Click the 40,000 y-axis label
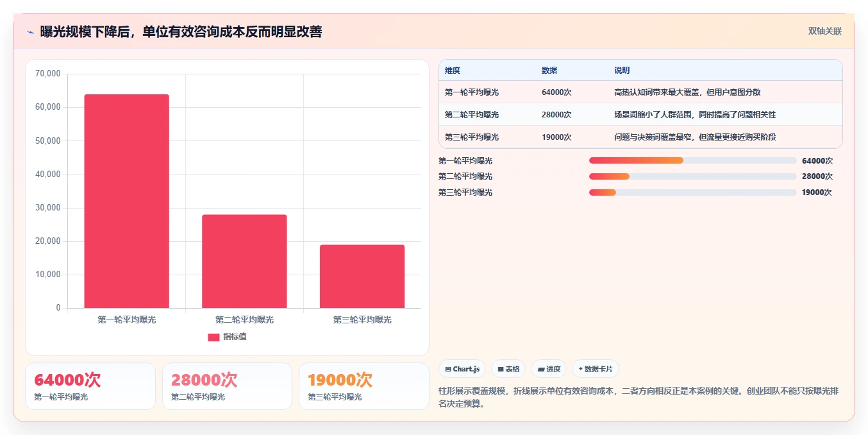 48,174
